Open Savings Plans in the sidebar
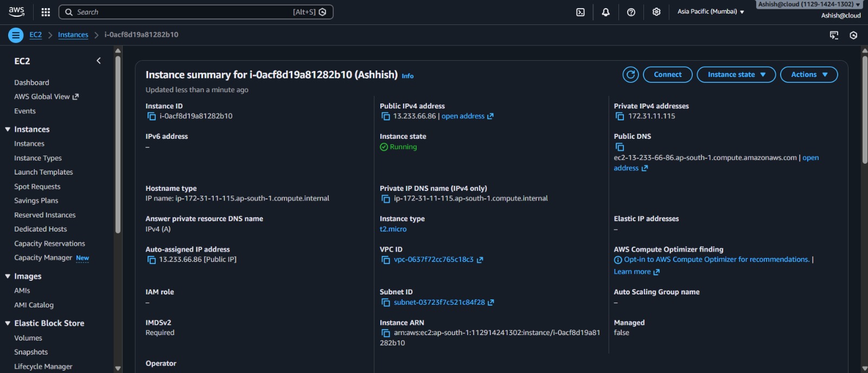 (36, 201)
